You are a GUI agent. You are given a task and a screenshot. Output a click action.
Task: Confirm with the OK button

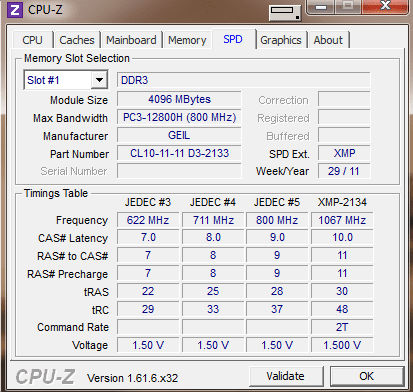[367, 376]
